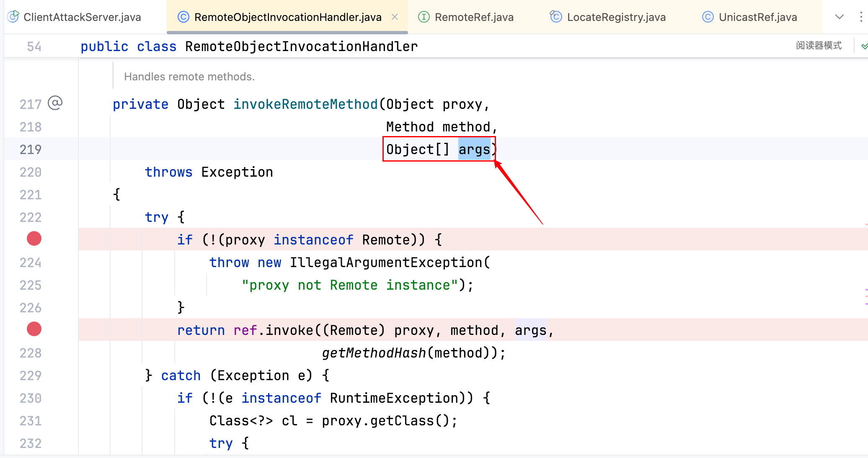
Task: Click the purple stripe mark in the error stripe
Action: [x=866, y=290]
